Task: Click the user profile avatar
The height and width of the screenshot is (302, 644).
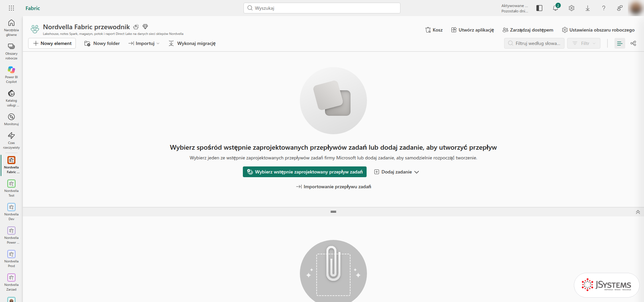Action: [x=636, y=8]
